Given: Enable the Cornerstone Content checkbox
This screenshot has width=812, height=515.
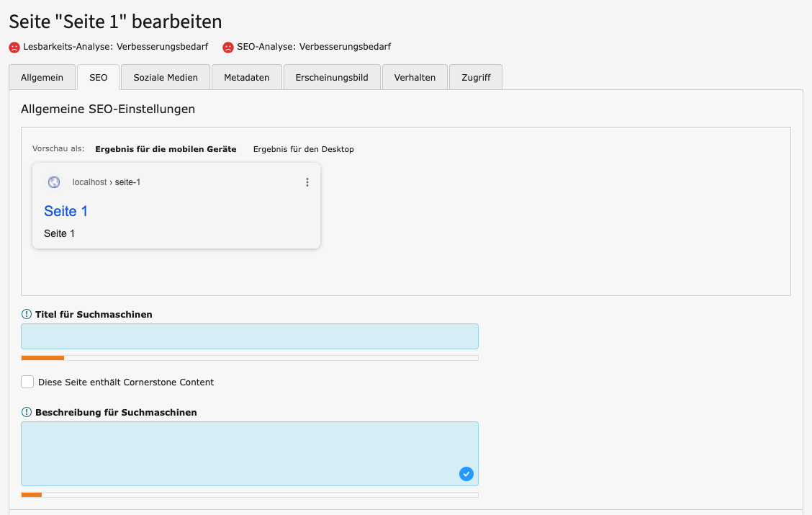Looking at the screenshot, I should (27, 382).
